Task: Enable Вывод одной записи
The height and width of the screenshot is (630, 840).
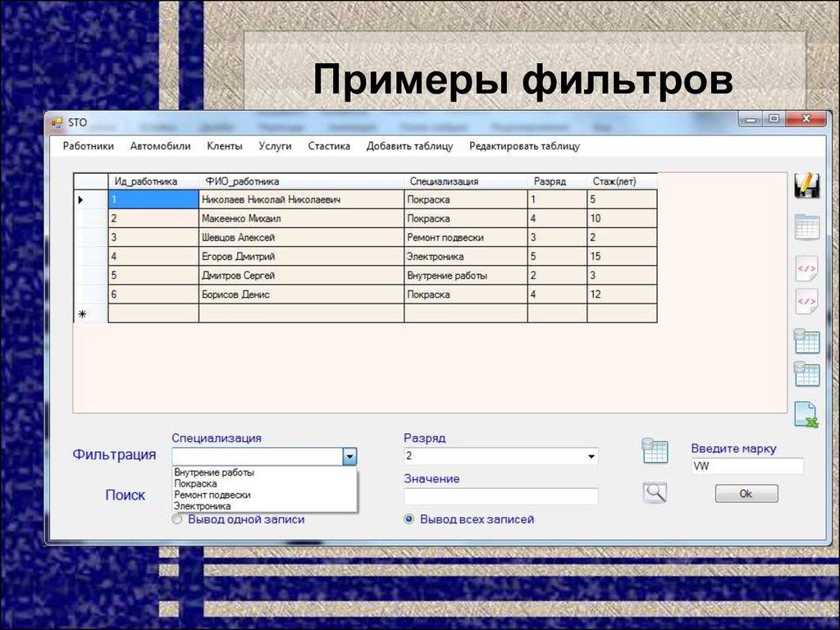Action: coord(176,519)
